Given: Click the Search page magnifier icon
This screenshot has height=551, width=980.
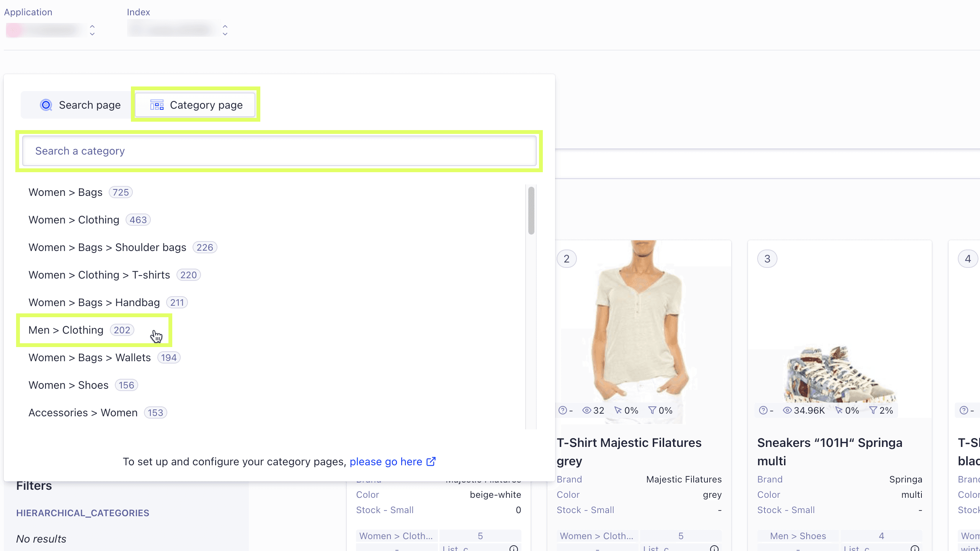Looking at the screenshot, I should [x=46, y=105].
